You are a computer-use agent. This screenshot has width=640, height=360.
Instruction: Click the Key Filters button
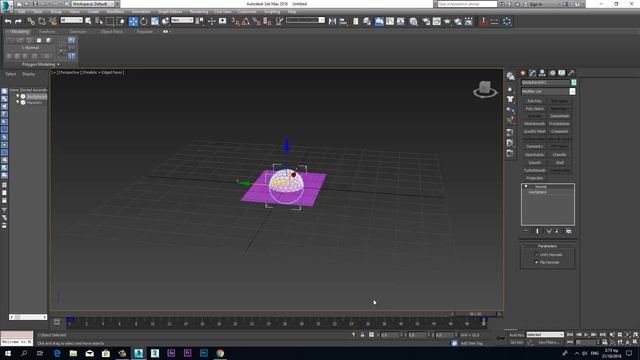click(548, 342)
